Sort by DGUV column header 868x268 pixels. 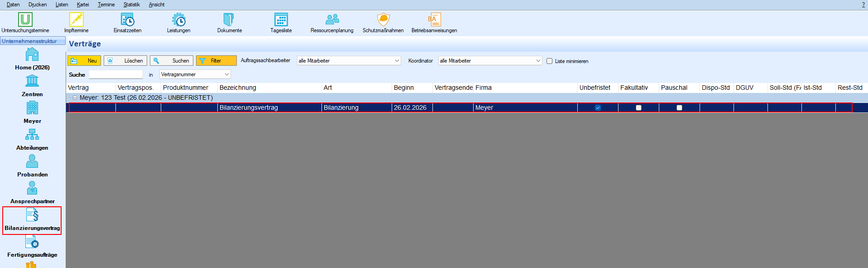pos(750,88)
